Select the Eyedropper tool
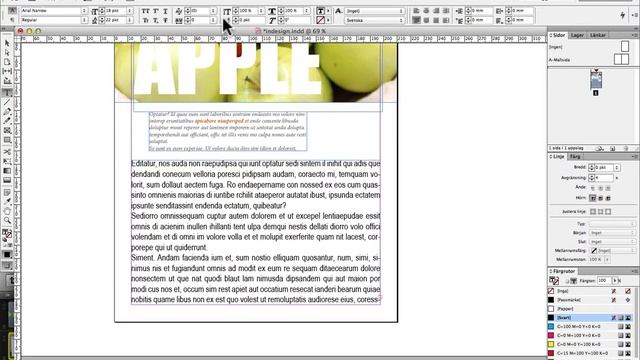The height and width of the screenshot is (360, 640). pyautogui.click(x=7, y=202)
